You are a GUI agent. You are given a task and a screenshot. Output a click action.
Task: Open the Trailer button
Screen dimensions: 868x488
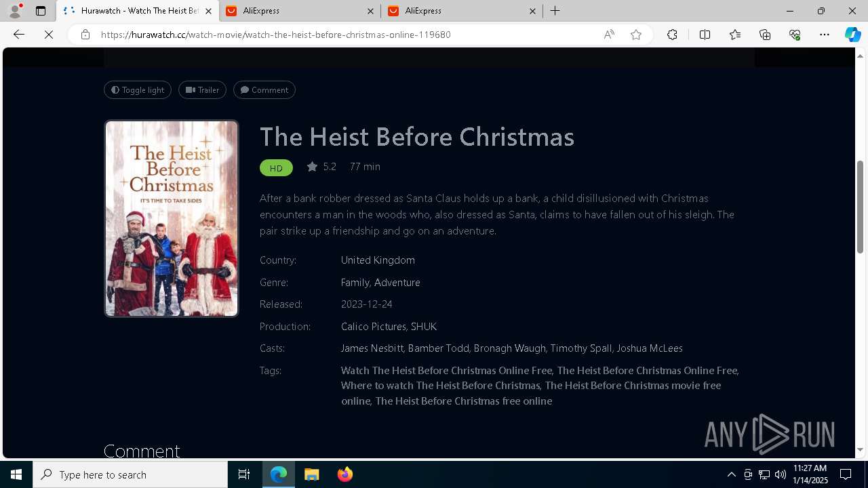pyautogui.click(x=202, y=90)
